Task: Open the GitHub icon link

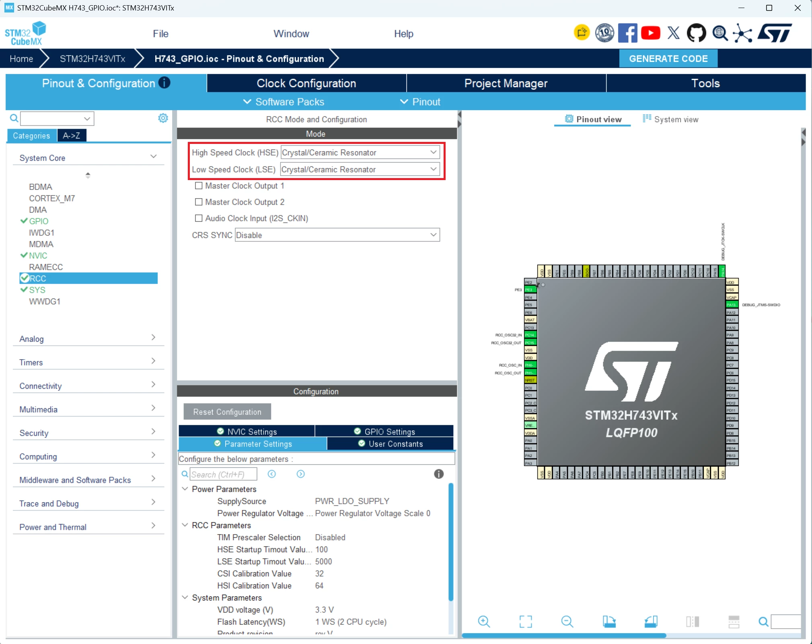Action: pyautogui.click(x=696, y=33)
